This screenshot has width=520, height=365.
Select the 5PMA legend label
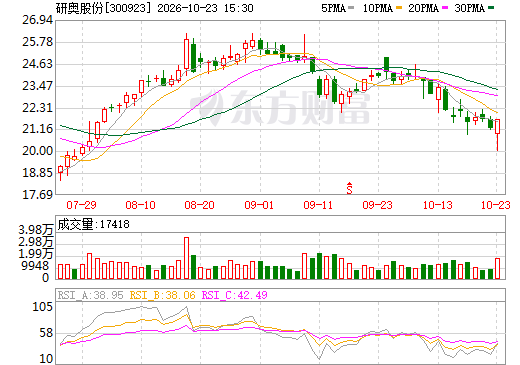point(333,8)
